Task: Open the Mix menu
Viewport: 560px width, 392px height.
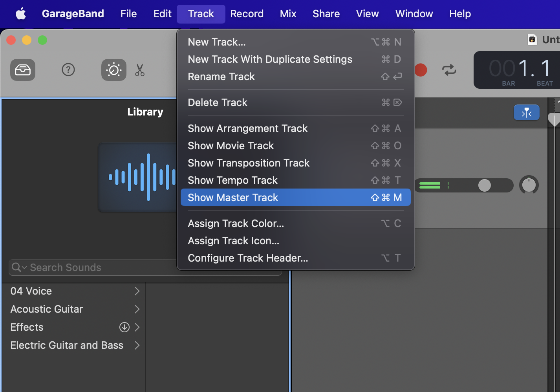Action: [x=288, y=14]
